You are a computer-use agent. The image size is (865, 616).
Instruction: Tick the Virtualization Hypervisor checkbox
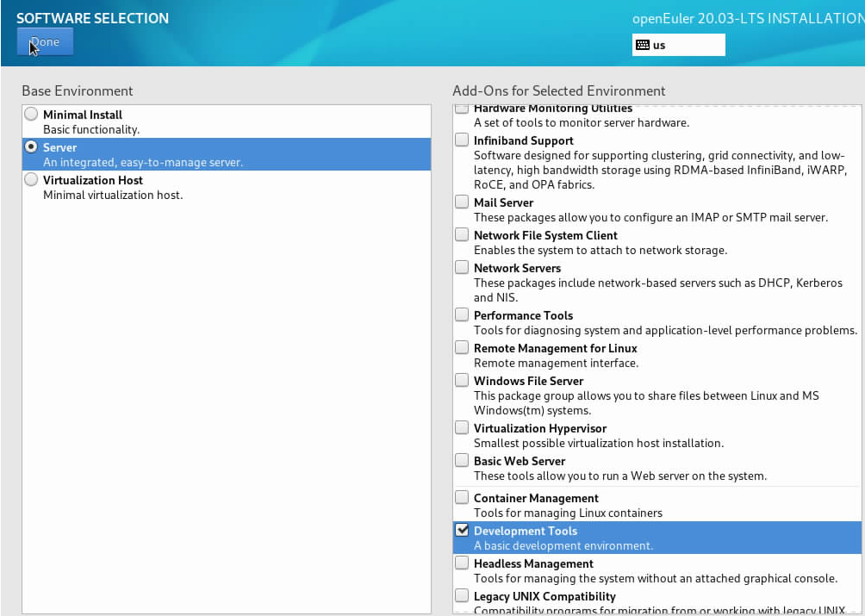(462, 427)
